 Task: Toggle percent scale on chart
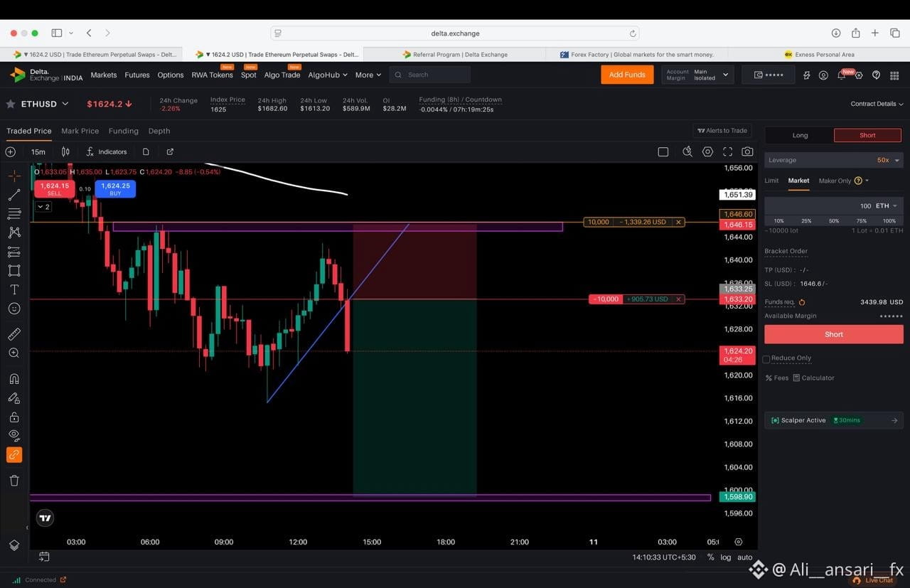coord(710,557)
